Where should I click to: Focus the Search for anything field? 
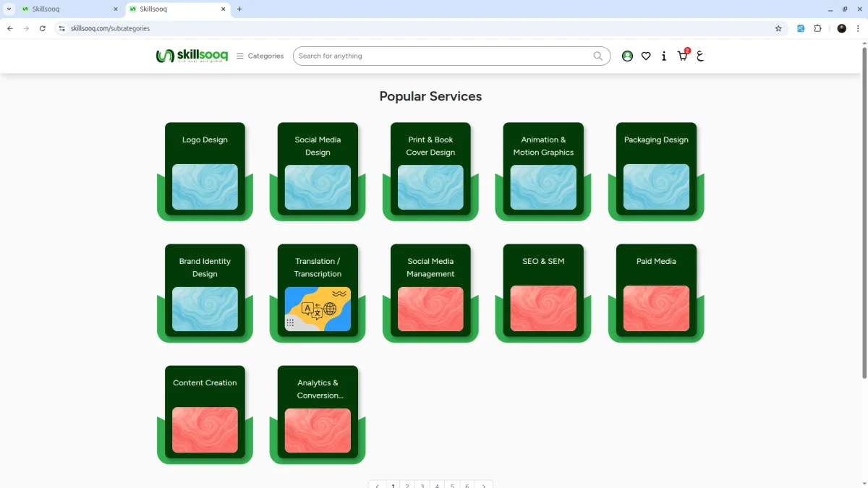point(443,56)
